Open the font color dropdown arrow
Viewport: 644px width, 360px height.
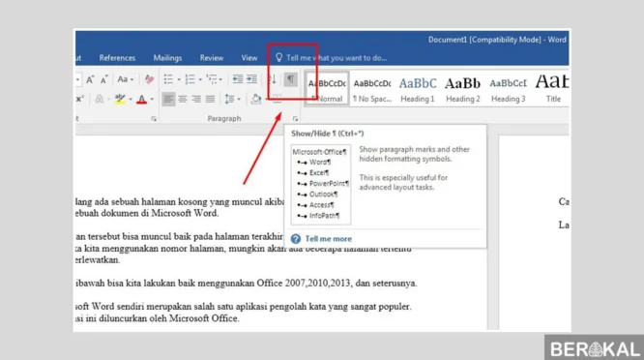152,99
